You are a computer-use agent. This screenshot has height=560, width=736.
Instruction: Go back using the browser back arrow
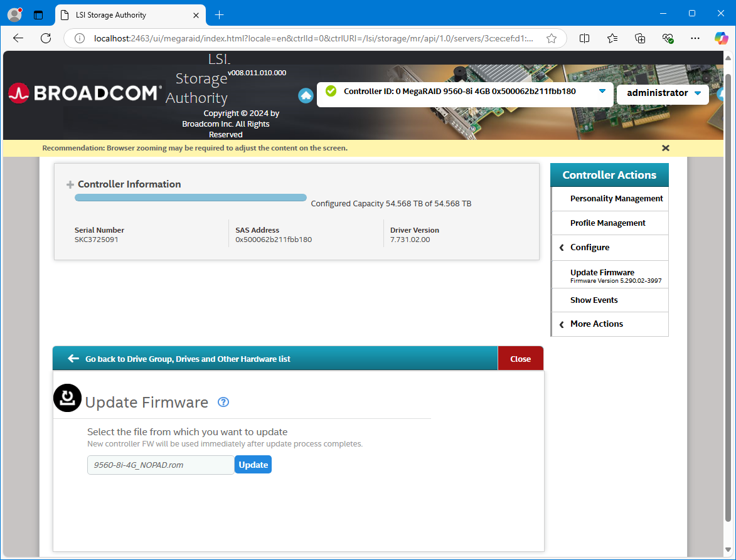pyautogui.click(x=18, y=38)
